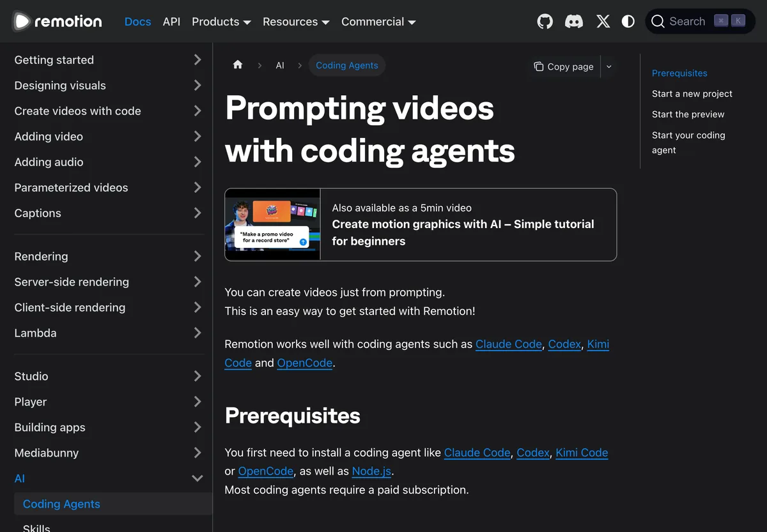
Task: Select the Docs nav item
Action: pyautogui.click(x=138, y=22)
